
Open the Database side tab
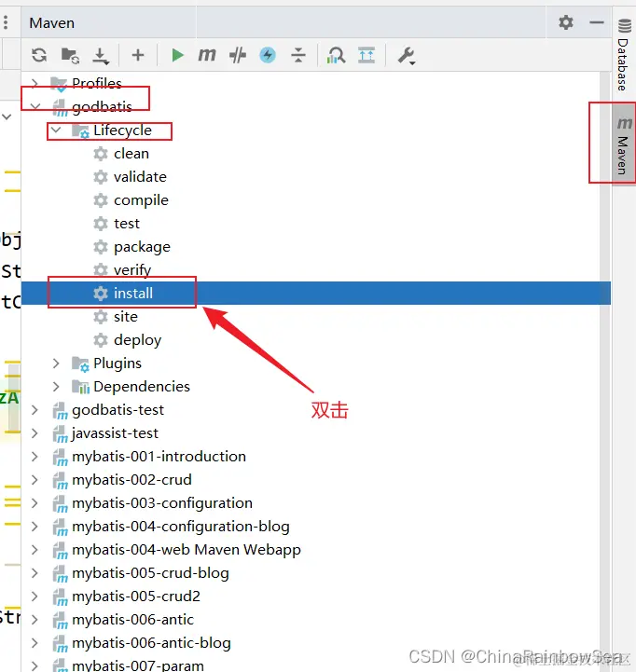click(x=624, y=55)
